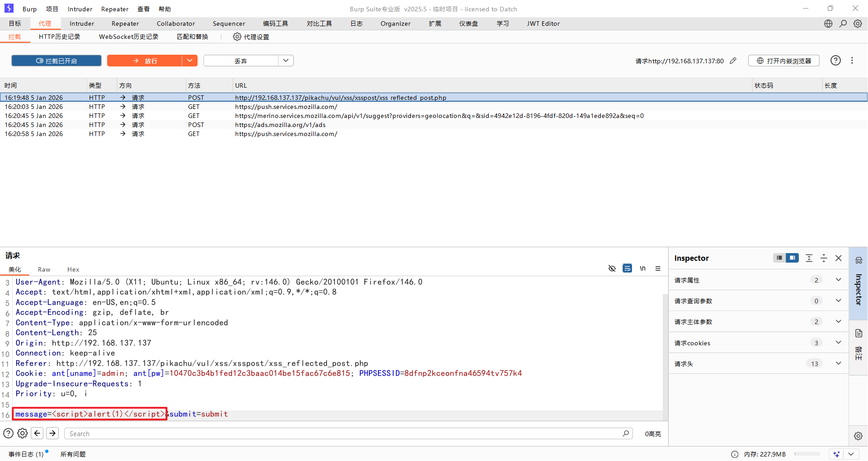Click the memory info icon in status bar
Image resolution: width=868 pixels, height=461 pixels.
(x=735, y=454)
